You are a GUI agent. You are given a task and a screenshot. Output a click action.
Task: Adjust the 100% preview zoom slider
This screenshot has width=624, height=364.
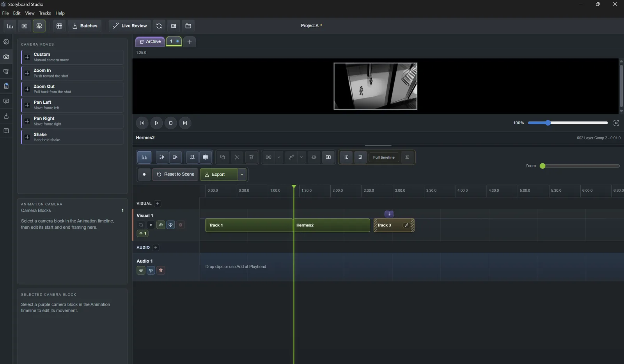pos(568,123)
